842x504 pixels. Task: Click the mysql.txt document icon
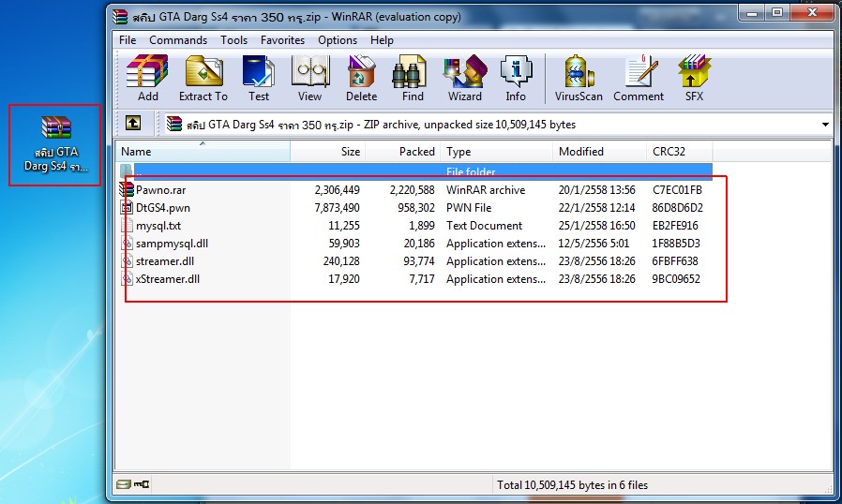128,226
